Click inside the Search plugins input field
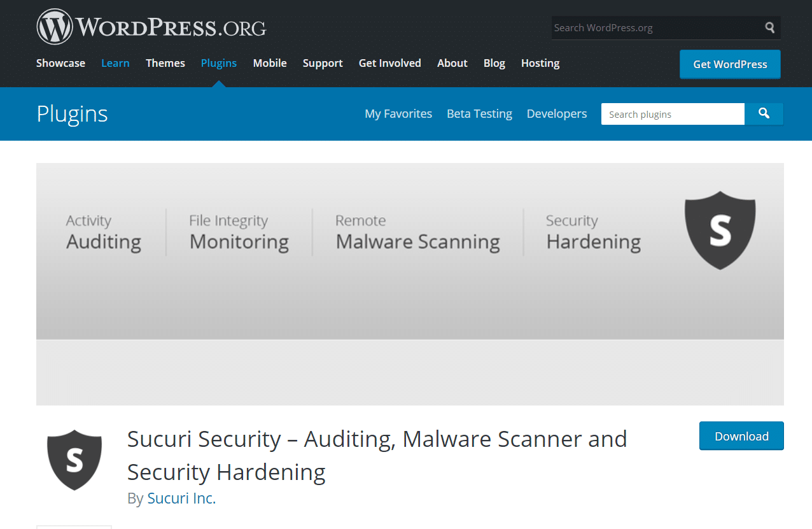812x529 pixels. pos(672,114)
